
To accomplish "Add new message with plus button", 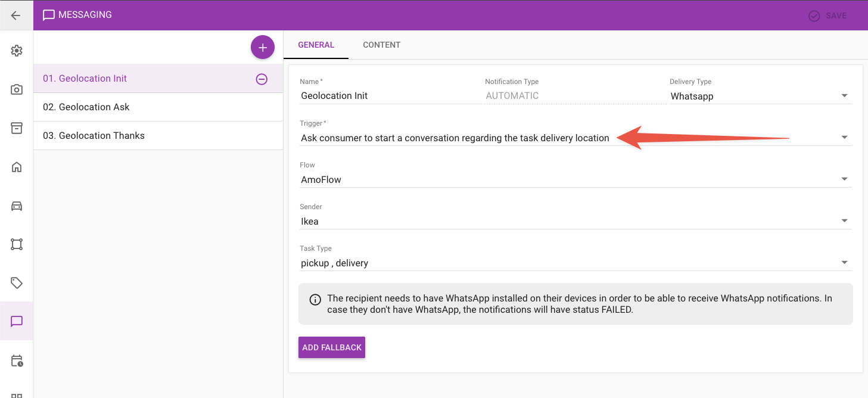I will pos(263,48).
